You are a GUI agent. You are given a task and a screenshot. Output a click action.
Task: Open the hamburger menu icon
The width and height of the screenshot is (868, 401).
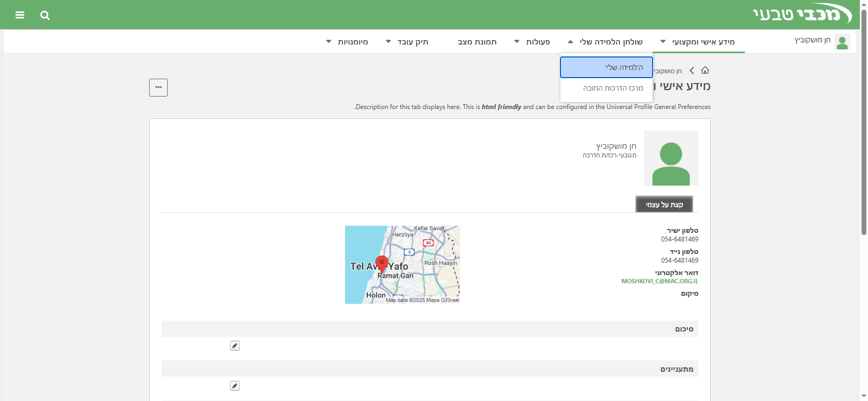(20, 15)
